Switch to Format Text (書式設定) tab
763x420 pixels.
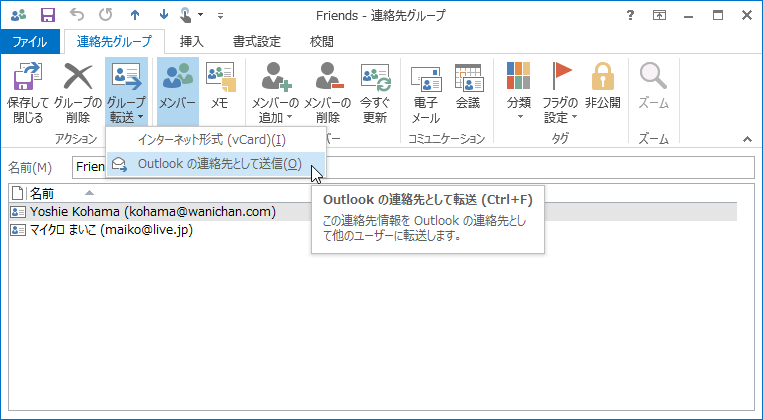[x=257, y=42]
